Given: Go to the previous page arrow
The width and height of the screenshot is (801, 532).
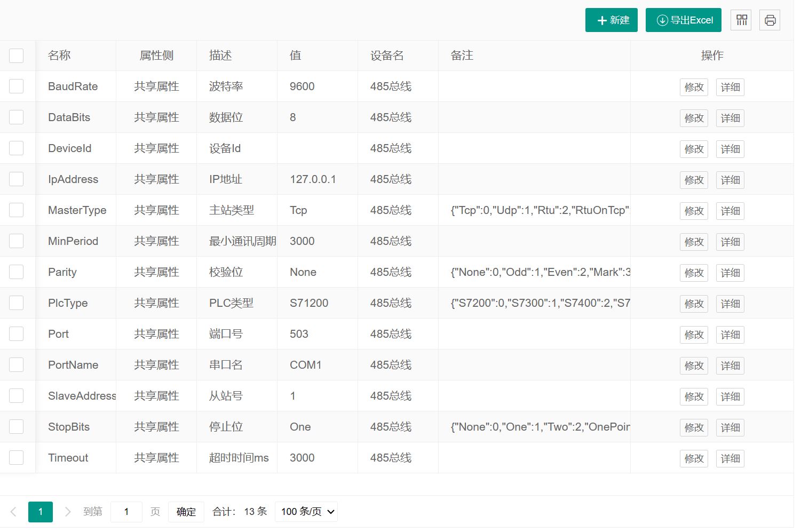Looking at the screenshot, I should click(13, 512).
